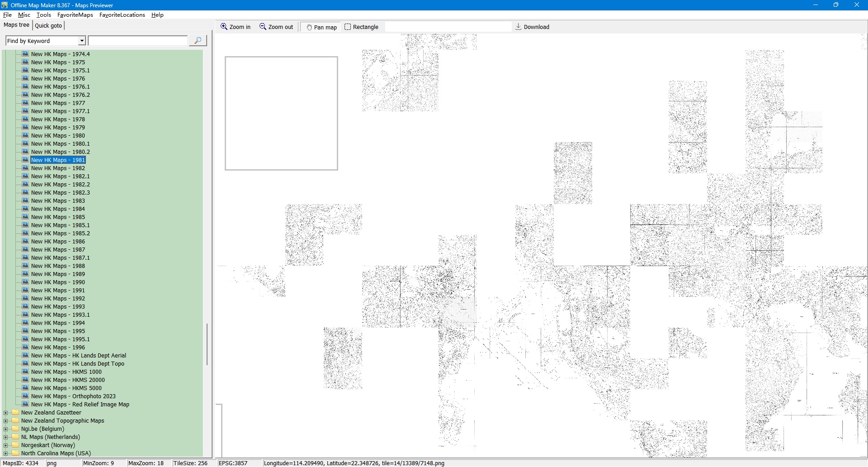Click the map icon beside New HK Maps - 1990

pos(25,282)
